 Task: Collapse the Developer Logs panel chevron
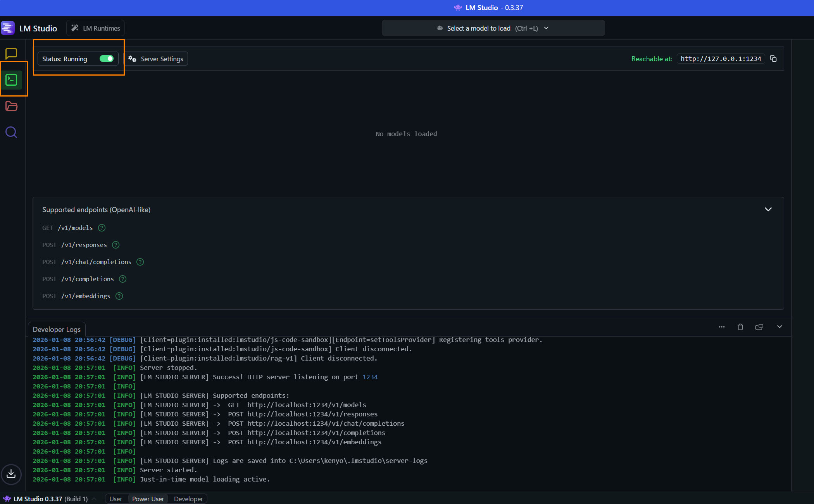[x=780, y=327]
